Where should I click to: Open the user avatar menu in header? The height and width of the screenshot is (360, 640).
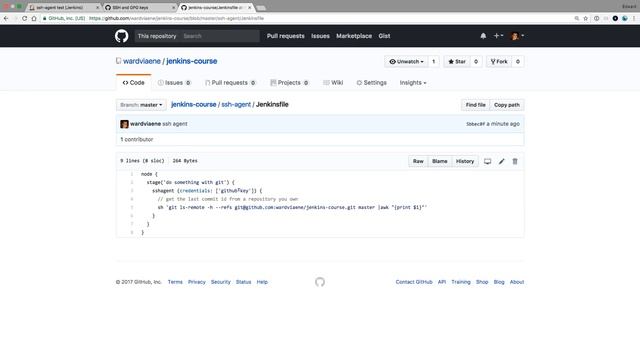point(518,36)
